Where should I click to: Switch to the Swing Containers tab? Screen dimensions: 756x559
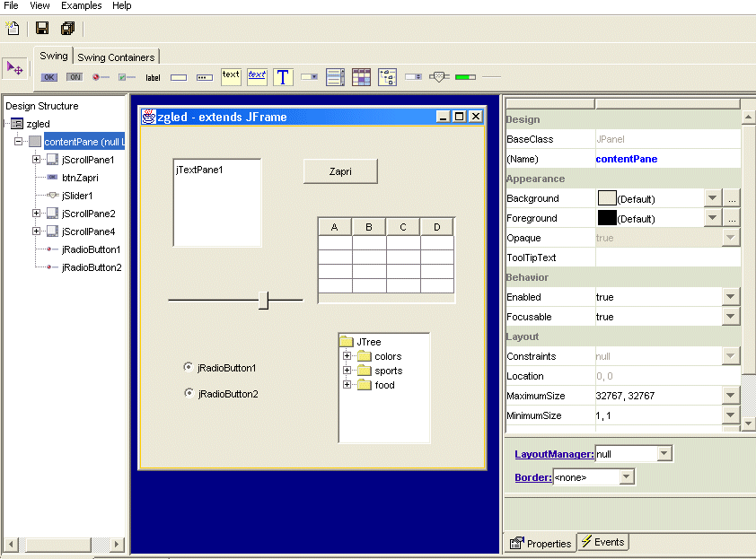point(116,57)
